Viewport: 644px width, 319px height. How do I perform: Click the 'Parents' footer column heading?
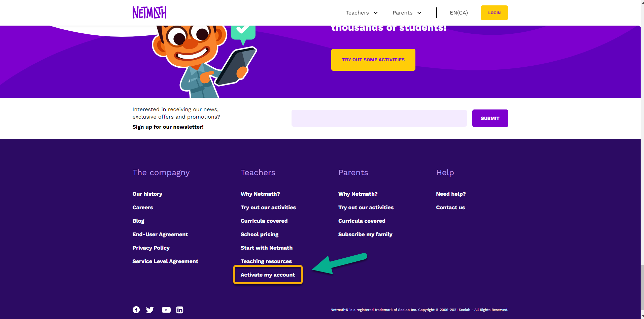pyautogui.click(x=353, y=172)
